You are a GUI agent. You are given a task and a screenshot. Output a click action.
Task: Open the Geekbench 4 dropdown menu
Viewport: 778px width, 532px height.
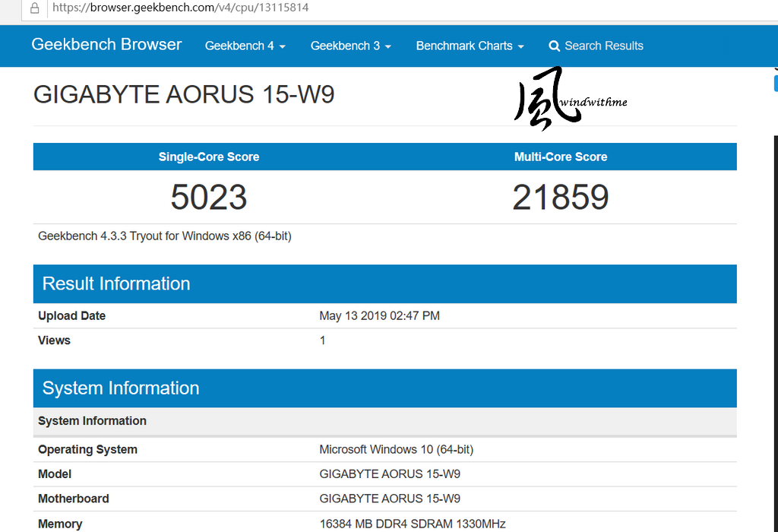pyautogui.click(x=245, y=46)
